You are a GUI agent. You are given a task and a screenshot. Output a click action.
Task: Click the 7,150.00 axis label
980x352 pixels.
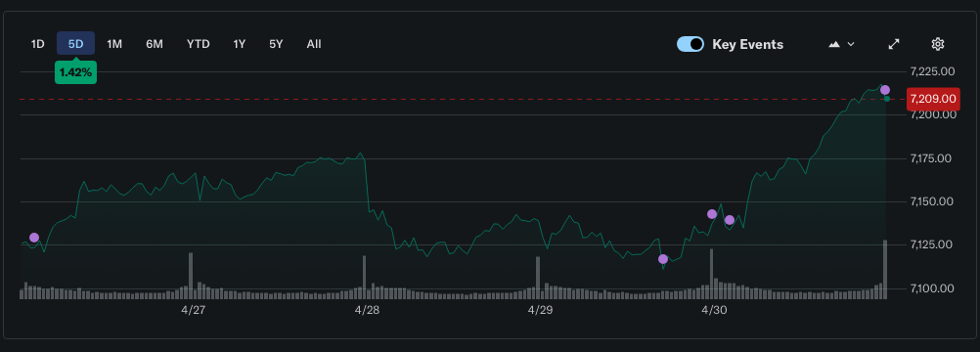[931, 201]
